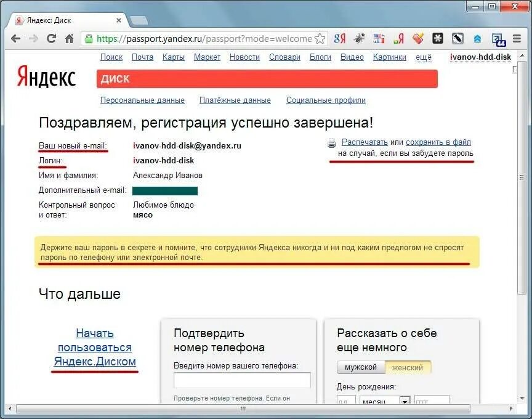Image resolution: width=532 pixels, height=419 pixels.
Task: Go back with the browser back arrow
Action: click(x=16, y=39)
